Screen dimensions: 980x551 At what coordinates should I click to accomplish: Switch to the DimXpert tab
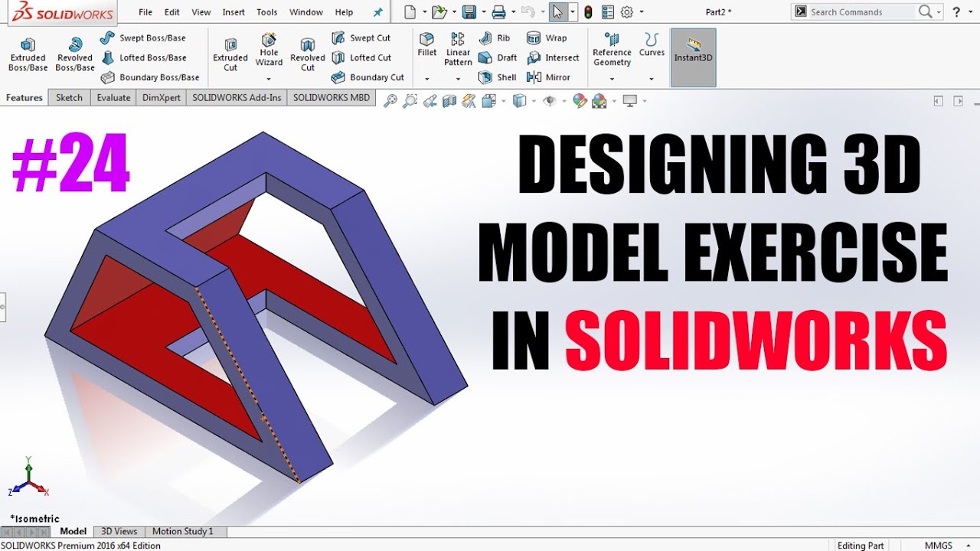tap(161, 98)
